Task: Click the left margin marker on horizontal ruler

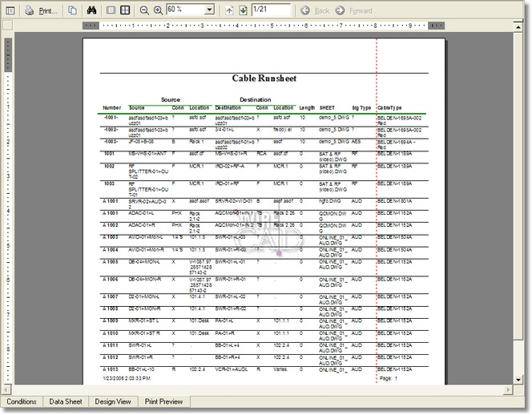Action: click(91, 26)
